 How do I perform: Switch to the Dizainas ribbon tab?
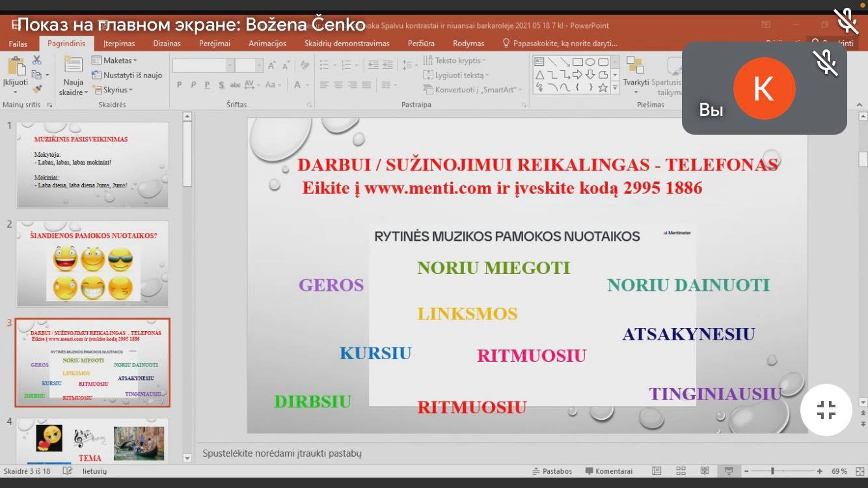click(167, 44)
